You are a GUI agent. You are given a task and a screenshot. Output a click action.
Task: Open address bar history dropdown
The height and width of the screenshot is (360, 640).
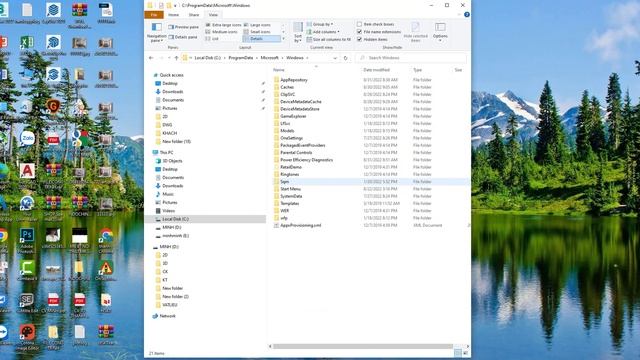tap(335, 58)
